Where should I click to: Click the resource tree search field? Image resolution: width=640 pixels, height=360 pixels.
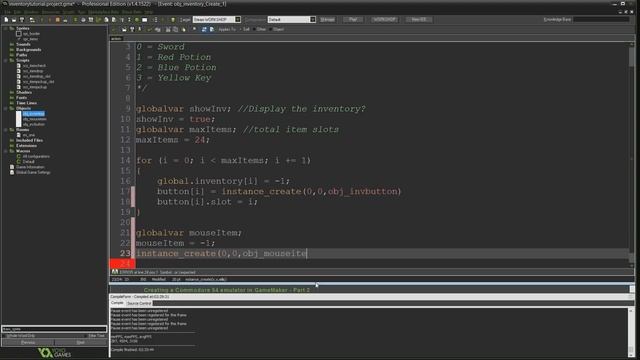pos(54,329)
